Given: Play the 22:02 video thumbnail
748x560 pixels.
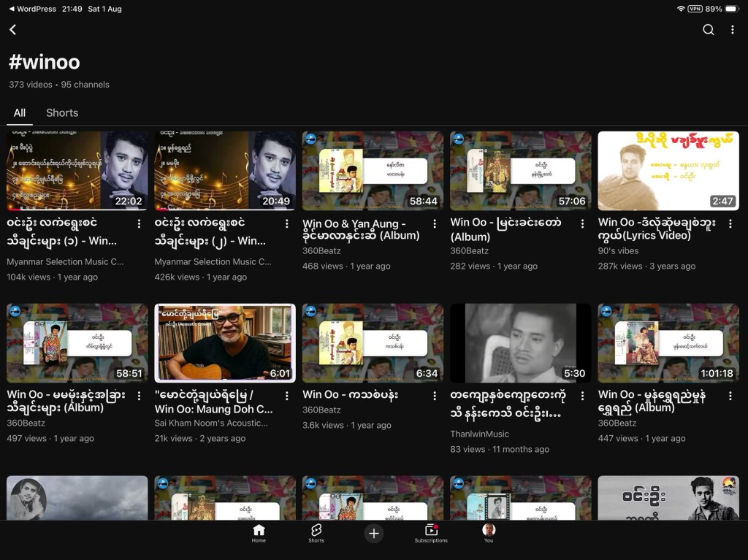Looking at the screenshot, I should pyautogui.click(x=77, y=171).
